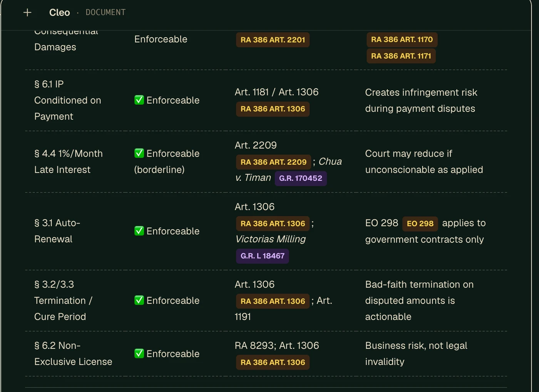Click the § 3.1 Auto-Renewal clause cell

(x=57, y=231)
